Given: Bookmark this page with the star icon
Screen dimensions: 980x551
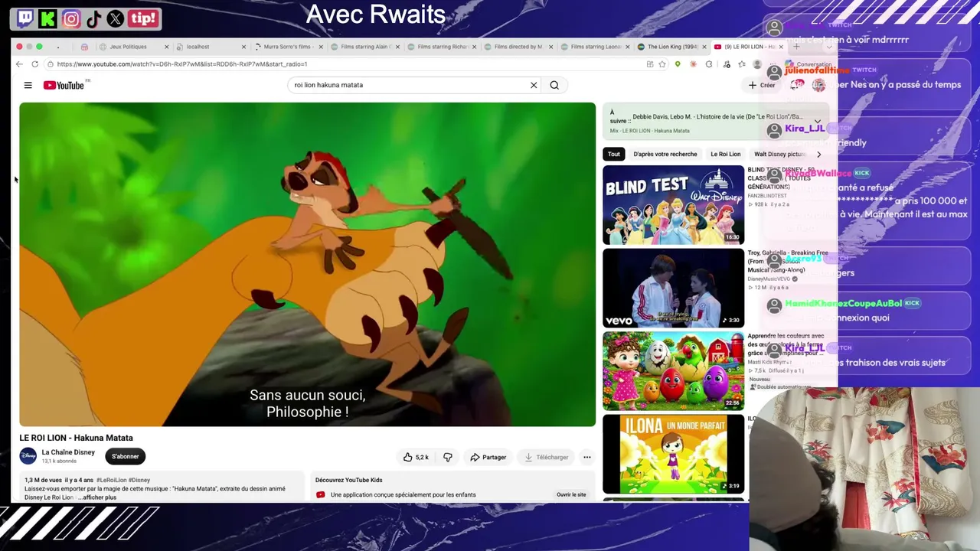Looking at the screenshot, I should tap(663, 64).
